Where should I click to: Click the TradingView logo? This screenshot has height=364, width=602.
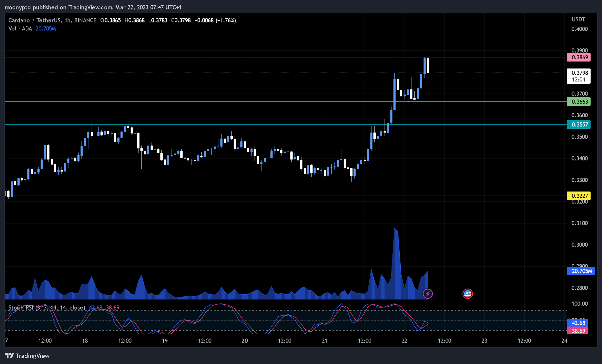pos(27,356)
